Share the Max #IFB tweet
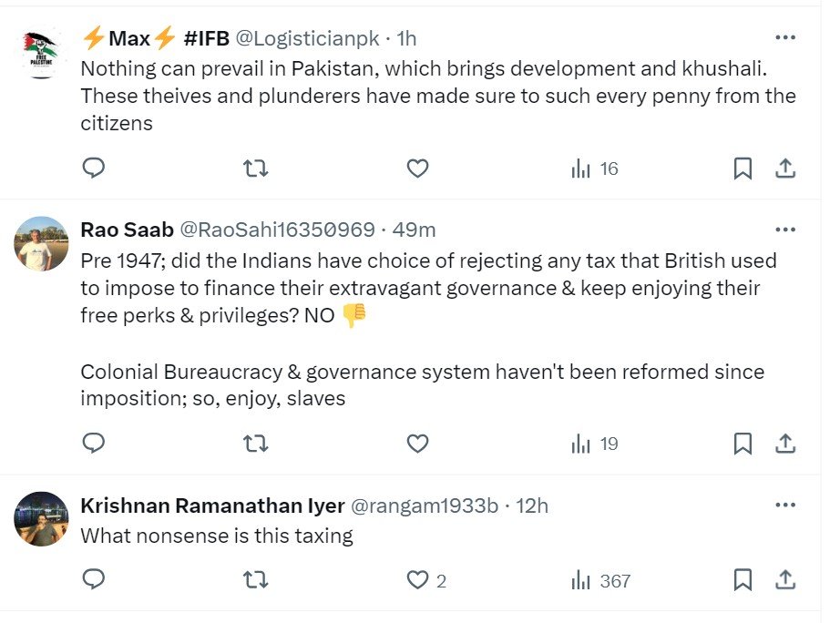 tap(785, 169)
